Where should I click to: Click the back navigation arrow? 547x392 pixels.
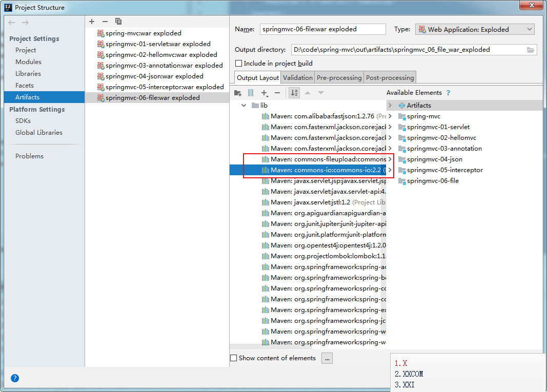(11, 23)
